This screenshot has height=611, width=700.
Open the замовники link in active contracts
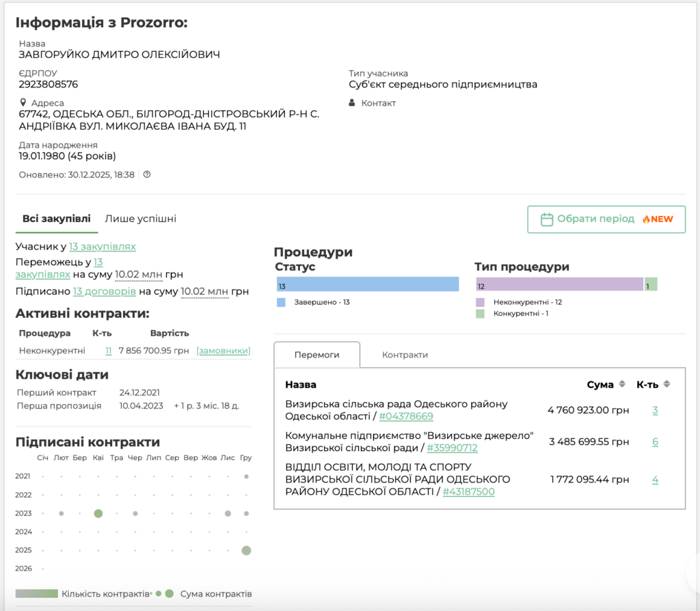point(223,351)
